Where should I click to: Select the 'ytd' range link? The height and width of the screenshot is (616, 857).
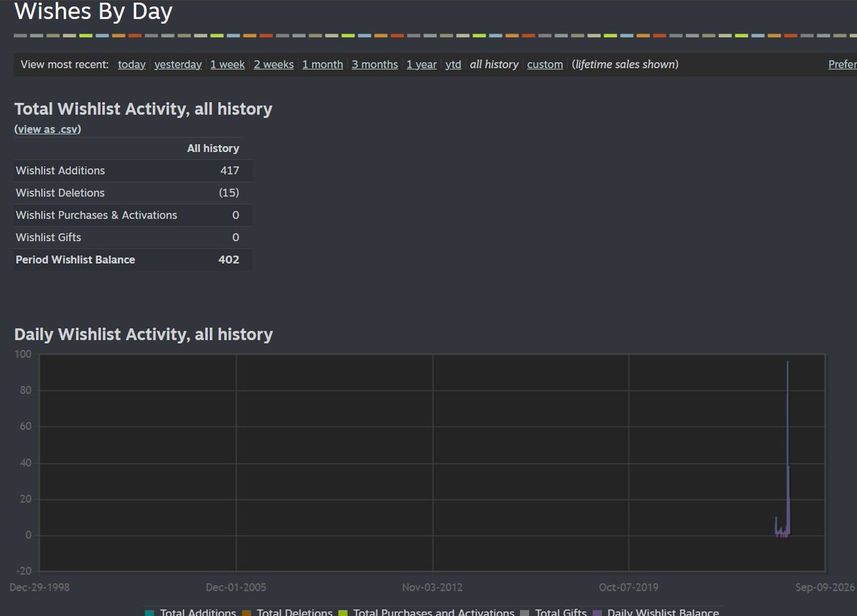point(453,64)
